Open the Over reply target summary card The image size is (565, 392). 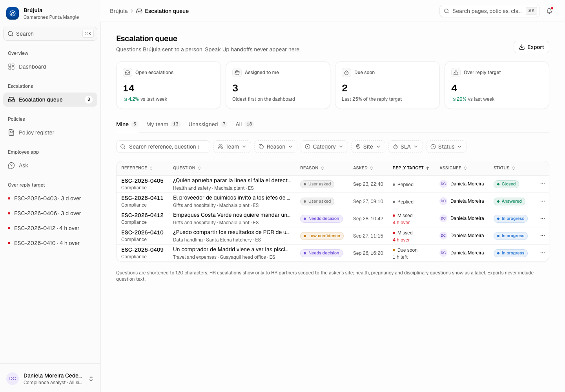tap(497, 85)
